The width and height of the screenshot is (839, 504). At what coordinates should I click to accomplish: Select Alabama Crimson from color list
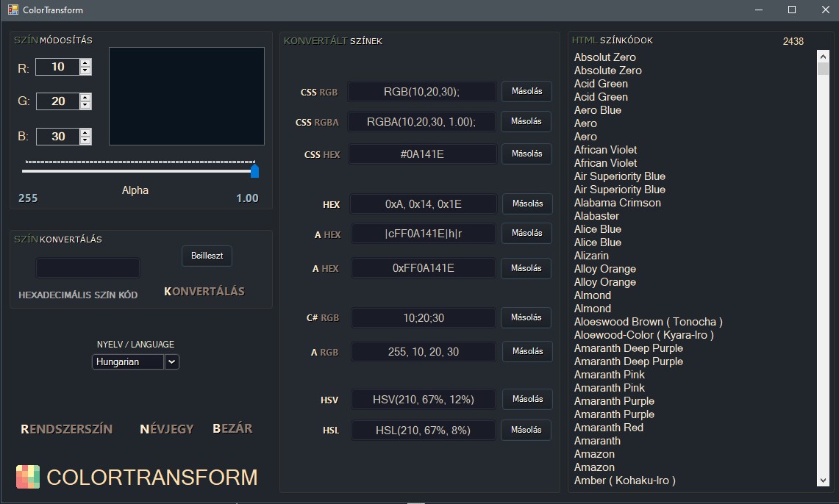[617, 203]
